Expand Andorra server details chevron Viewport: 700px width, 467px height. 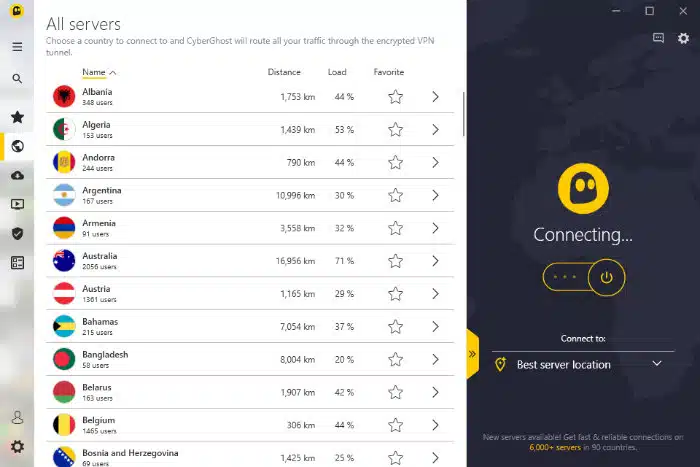[435, 163]
